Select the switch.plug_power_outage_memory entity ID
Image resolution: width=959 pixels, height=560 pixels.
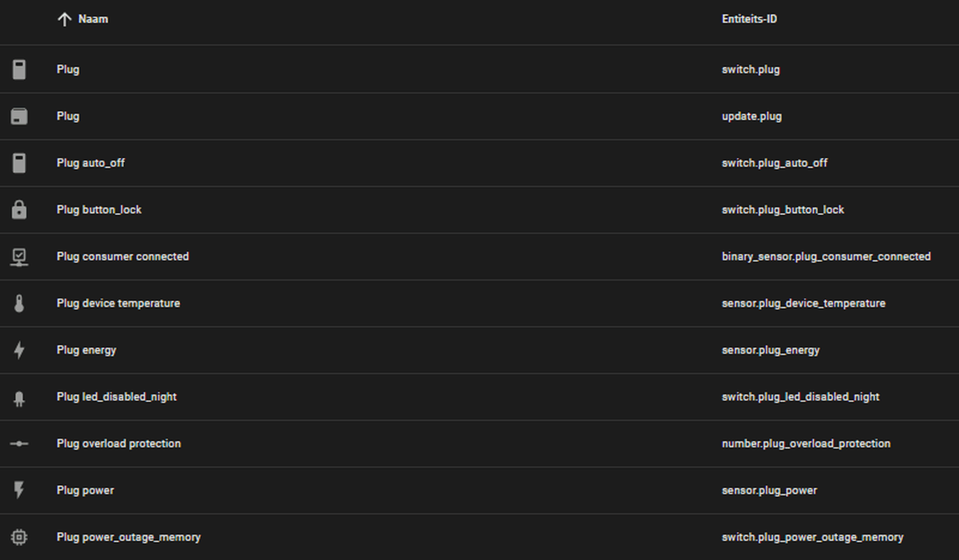[x=813, y=538]
